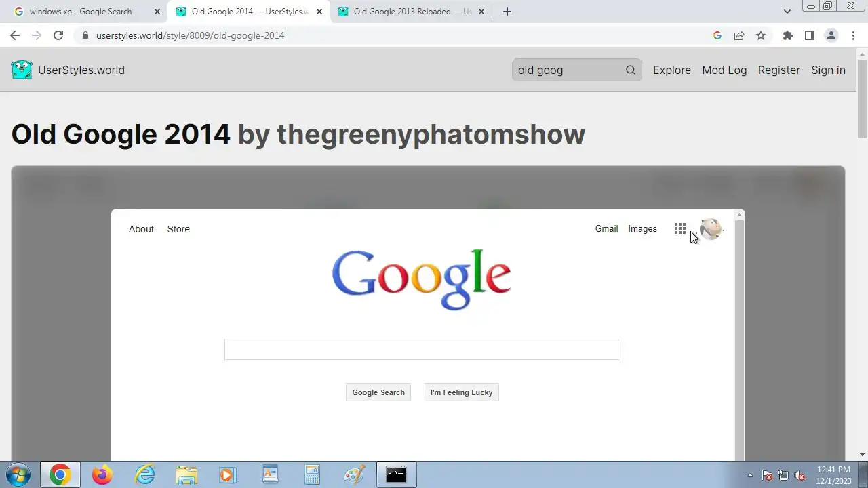Click the UserStyles.world gopher logo
The image size is (868, 488).
tap(21, 70)
